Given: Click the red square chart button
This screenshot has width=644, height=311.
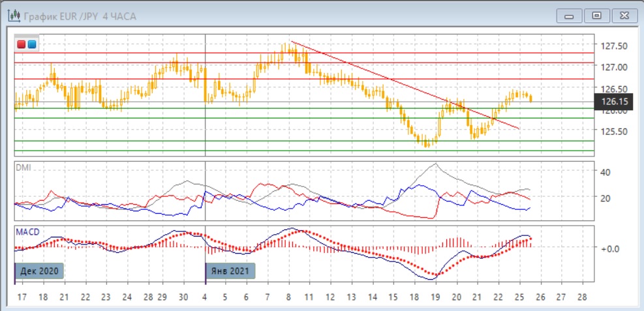Looking at the screenshot, I should point(22,44).
